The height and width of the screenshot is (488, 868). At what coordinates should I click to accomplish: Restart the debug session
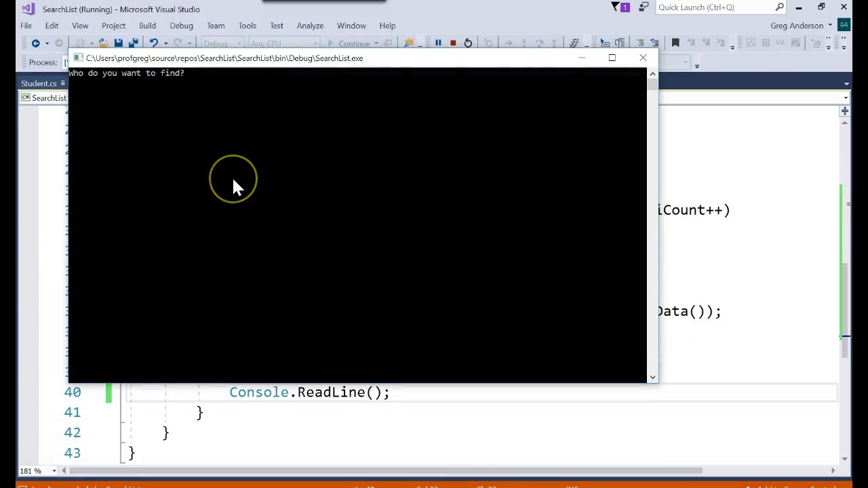468,43
